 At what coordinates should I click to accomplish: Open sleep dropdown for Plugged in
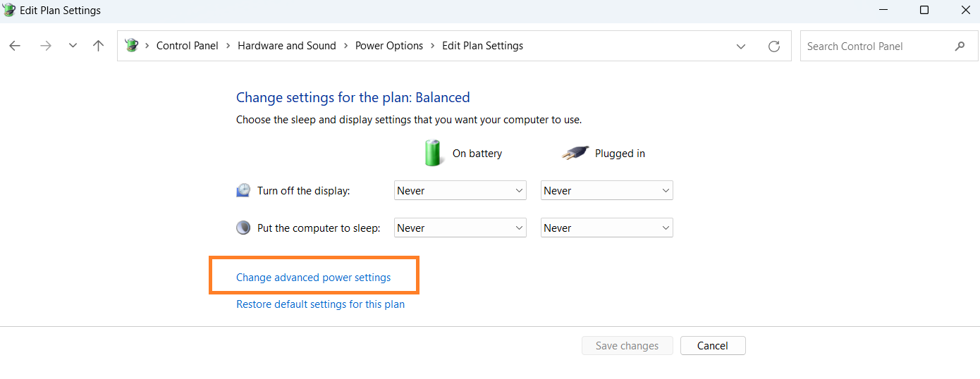coord(606,228)
